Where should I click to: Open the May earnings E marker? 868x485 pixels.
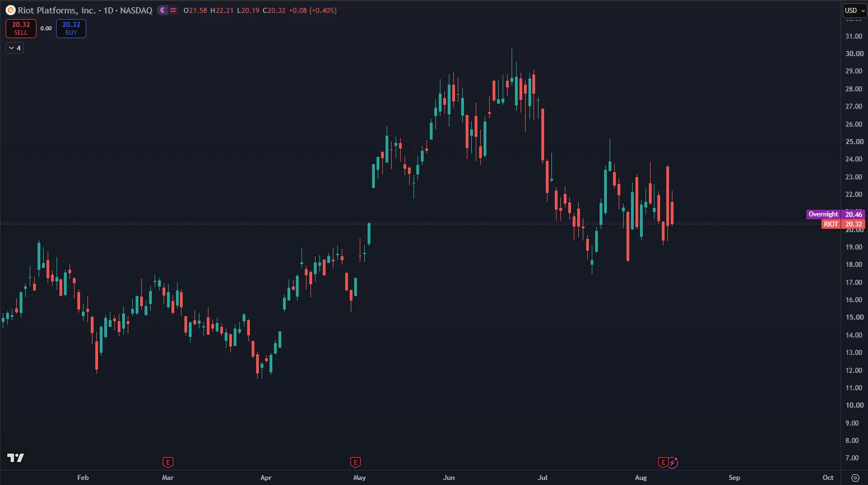[x=355, y=463]
